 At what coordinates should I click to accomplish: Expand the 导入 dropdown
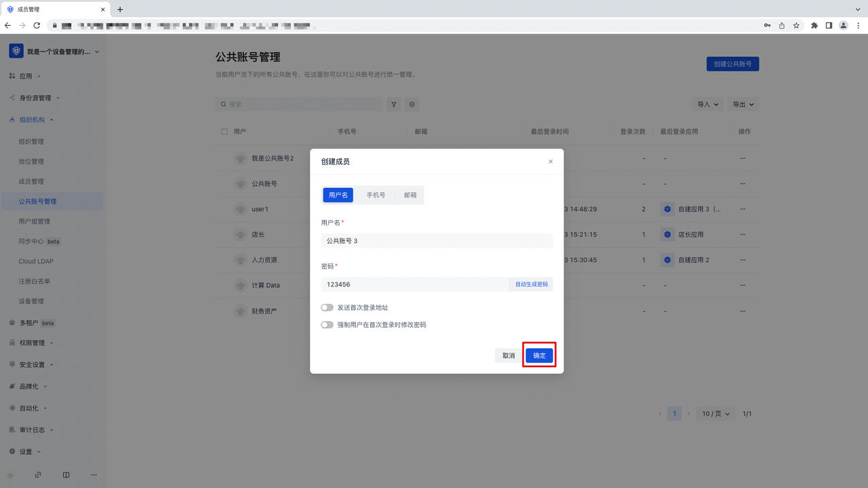[x=707, y=105]
